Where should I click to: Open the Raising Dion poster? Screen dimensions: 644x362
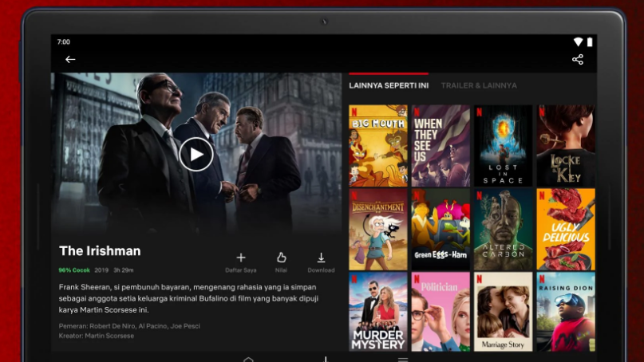(x=566, y=312)
